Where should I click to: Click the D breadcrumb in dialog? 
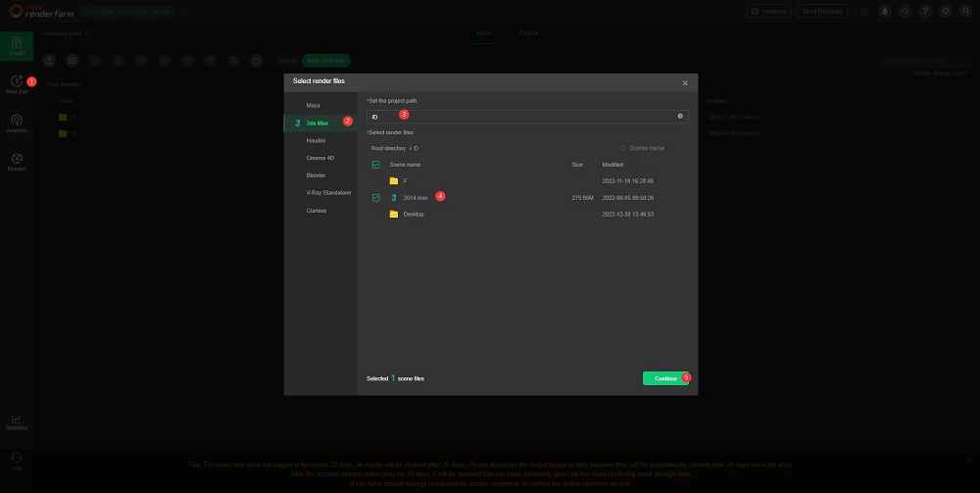(416, 148)
